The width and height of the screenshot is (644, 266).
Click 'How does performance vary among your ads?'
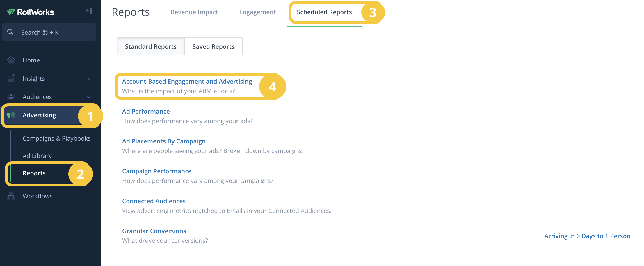[x=188, y=121]
